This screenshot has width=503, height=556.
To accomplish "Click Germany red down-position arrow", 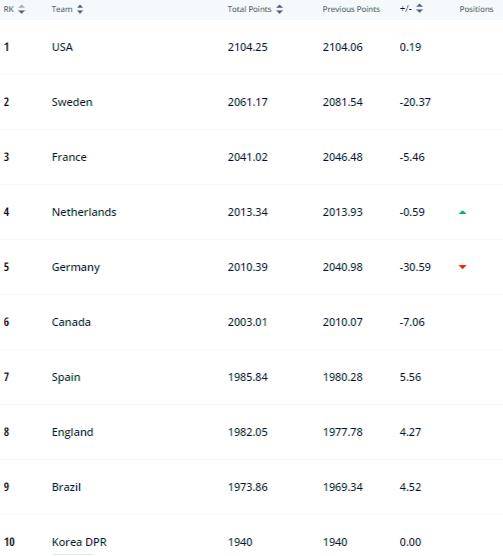I will click(462, 267).
